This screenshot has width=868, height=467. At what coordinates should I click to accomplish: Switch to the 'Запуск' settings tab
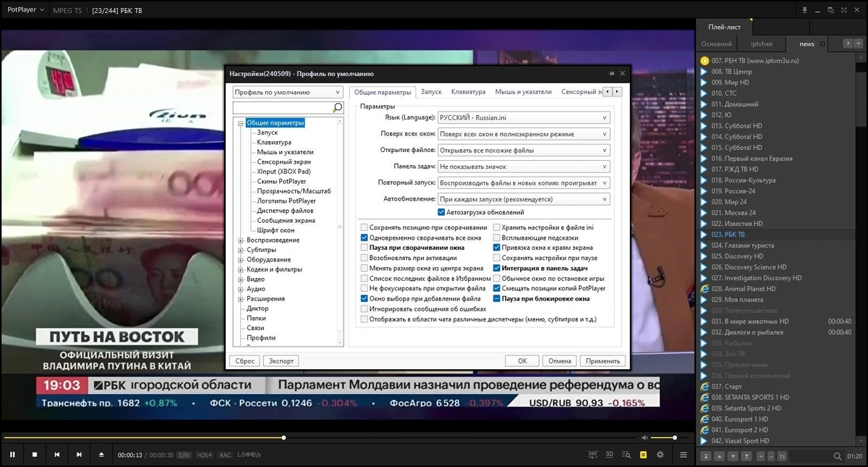(431, 92)
